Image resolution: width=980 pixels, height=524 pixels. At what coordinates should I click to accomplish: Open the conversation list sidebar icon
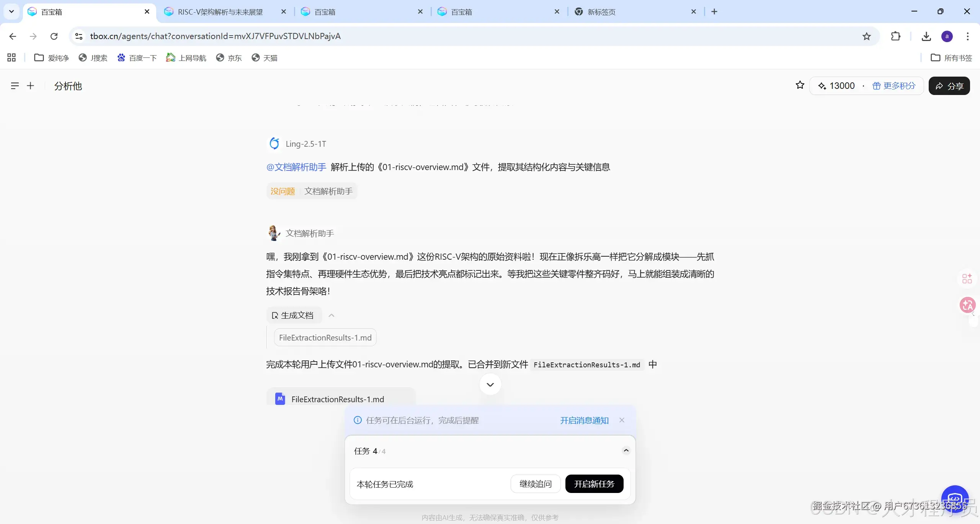tap(15, 85)
